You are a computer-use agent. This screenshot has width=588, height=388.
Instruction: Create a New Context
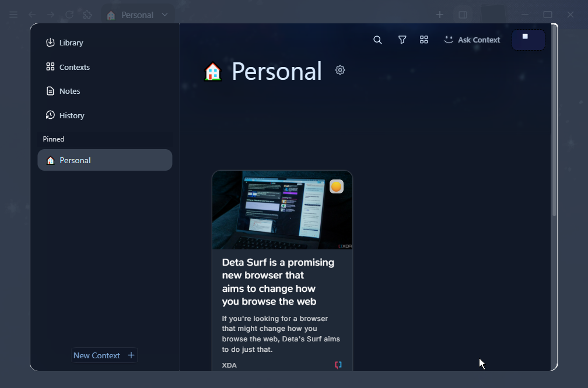pyautogui.click(x=104, y=355)
